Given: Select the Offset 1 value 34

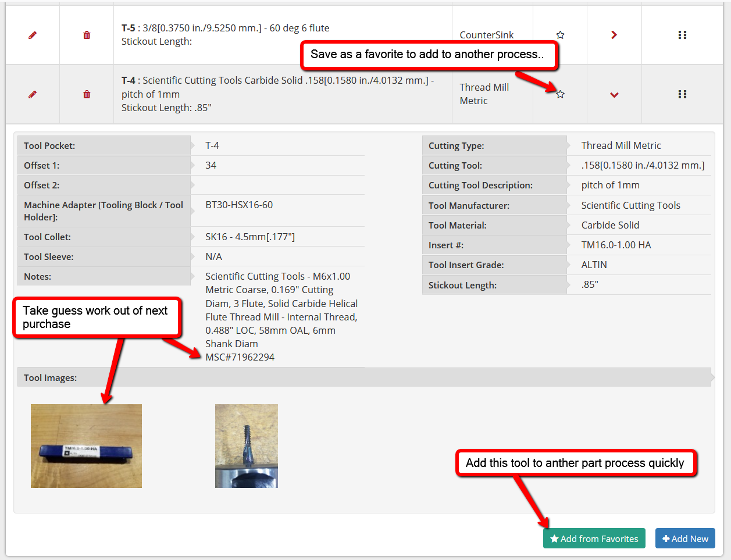Looking at the screenshot, I should [211, 165].
